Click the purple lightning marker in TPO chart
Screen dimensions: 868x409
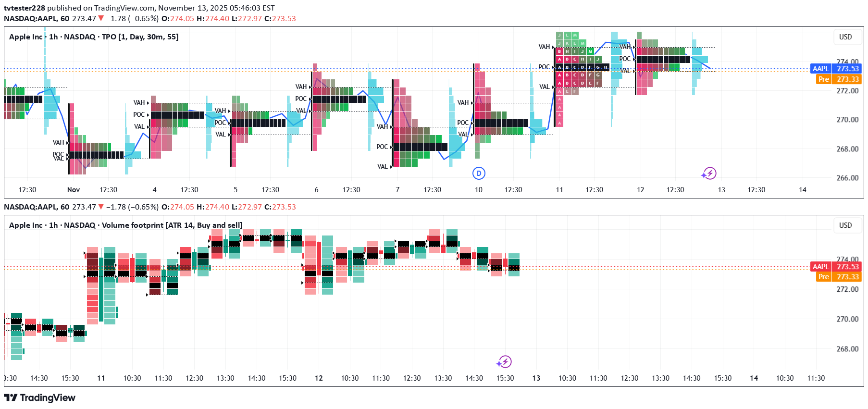click(x=709, y=174)
